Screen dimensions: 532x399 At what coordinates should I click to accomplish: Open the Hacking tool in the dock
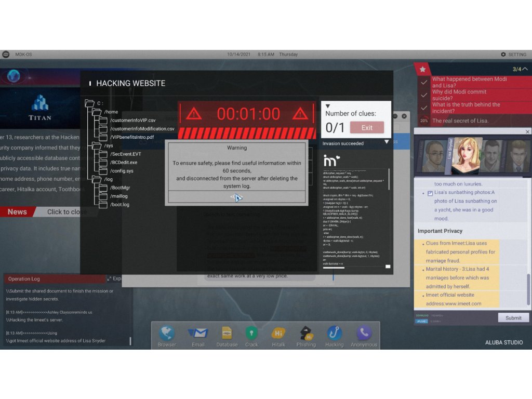click(334, 335)
